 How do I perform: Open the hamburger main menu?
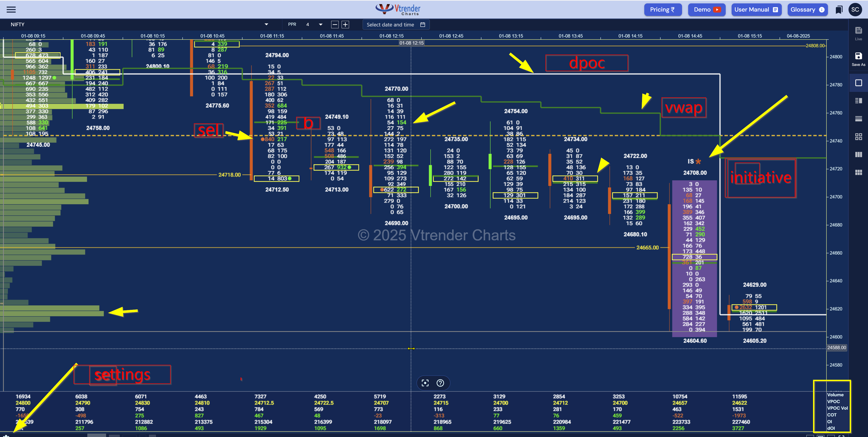[x=11, y=10]
